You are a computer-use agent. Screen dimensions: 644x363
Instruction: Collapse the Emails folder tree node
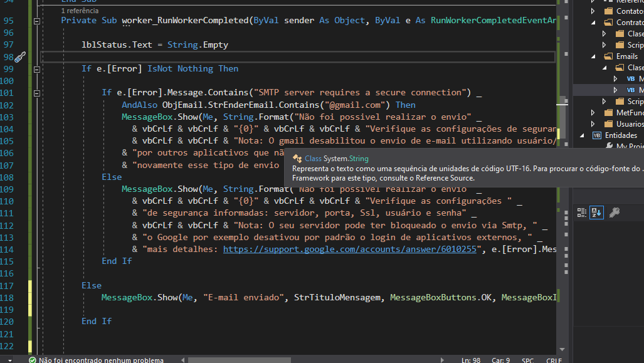pos(593,56)
